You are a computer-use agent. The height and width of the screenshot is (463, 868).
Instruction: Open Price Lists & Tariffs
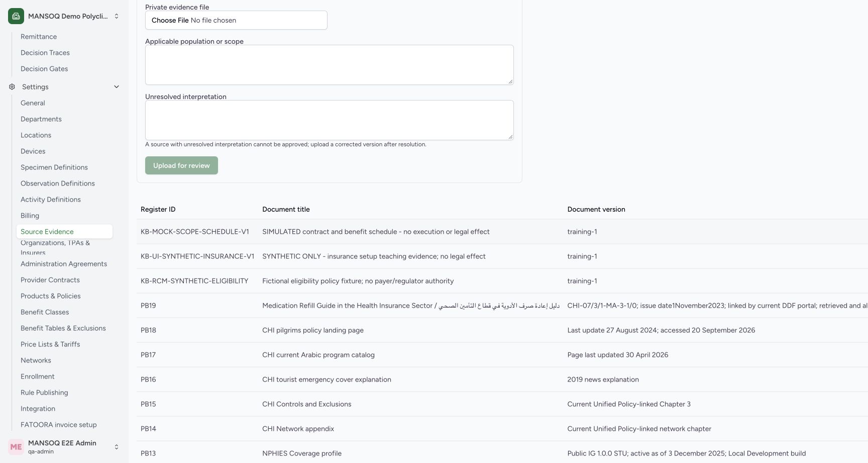pos(50,344)
